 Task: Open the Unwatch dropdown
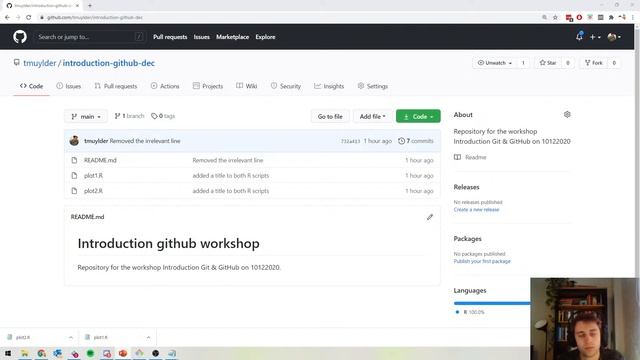click(x=495, y=63)
